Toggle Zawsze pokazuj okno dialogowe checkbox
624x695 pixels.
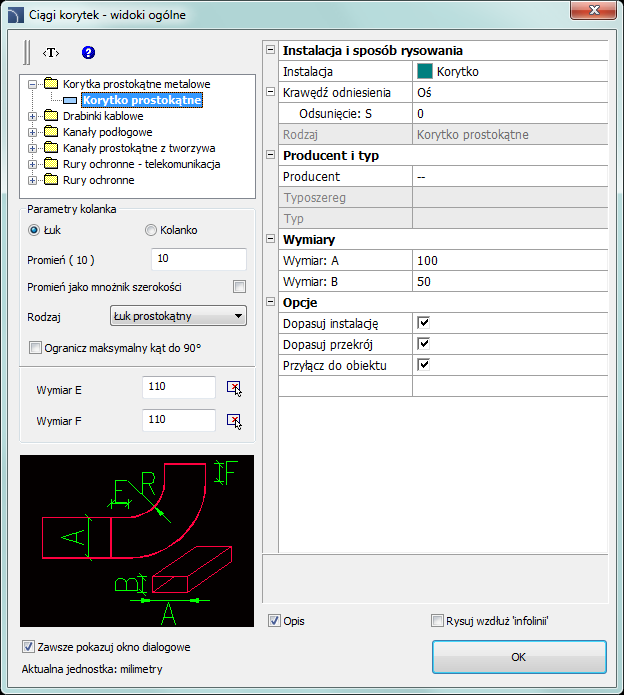28,647
